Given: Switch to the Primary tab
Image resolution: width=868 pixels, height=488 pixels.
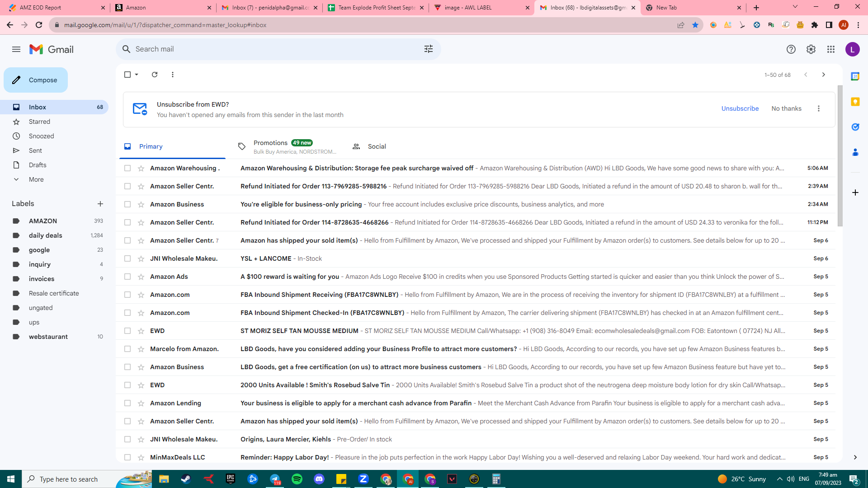Looking at the screenshot, I should click(x=172, y=146).
